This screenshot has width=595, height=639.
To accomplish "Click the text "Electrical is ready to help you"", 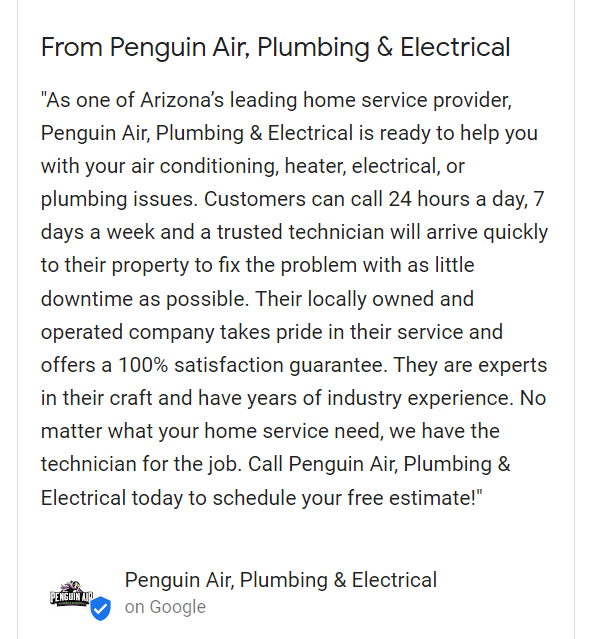I will tap(403, 133).
